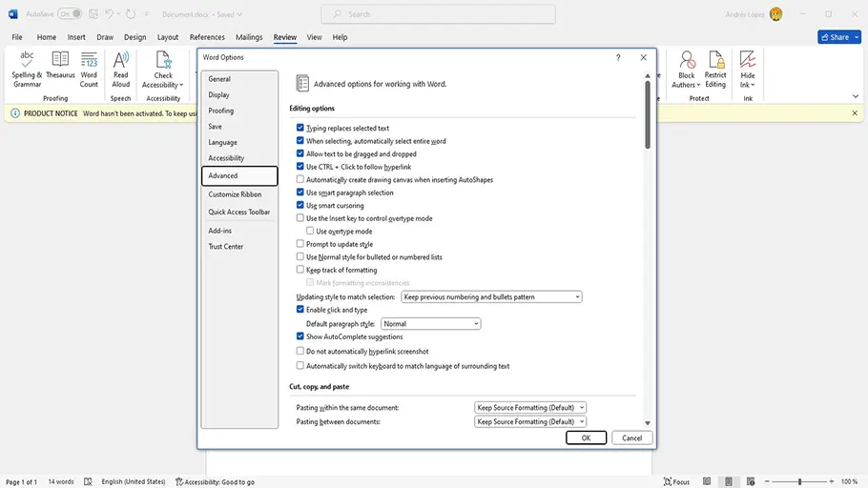Enable Prompt to update style checkbox
The width and height of the screenshot is (868, 488).
pos(300,244)
